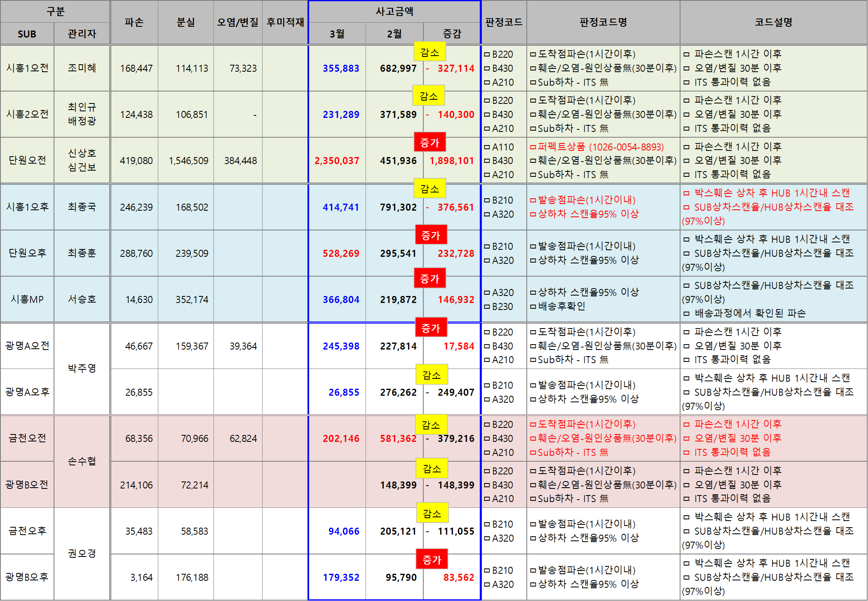Viewport: 868px width, 601px height.
Task: Click the red 증가 badge in 단원오전 row
Action: coord(429,143)
